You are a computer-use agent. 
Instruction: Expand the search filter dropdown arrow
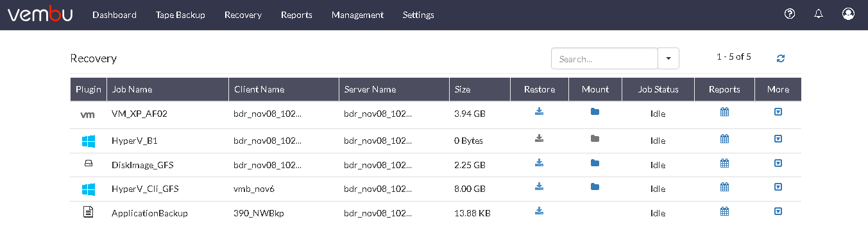(668, 58)
